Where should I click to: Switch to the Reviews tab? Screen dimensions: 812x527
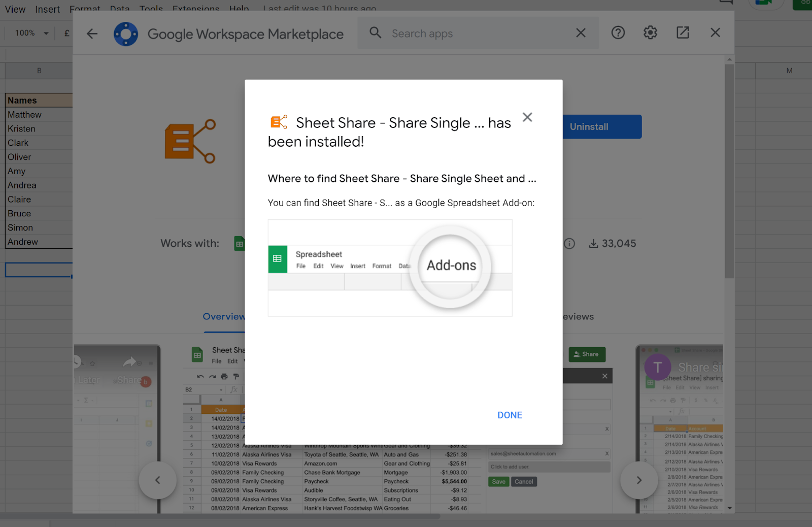578,317
